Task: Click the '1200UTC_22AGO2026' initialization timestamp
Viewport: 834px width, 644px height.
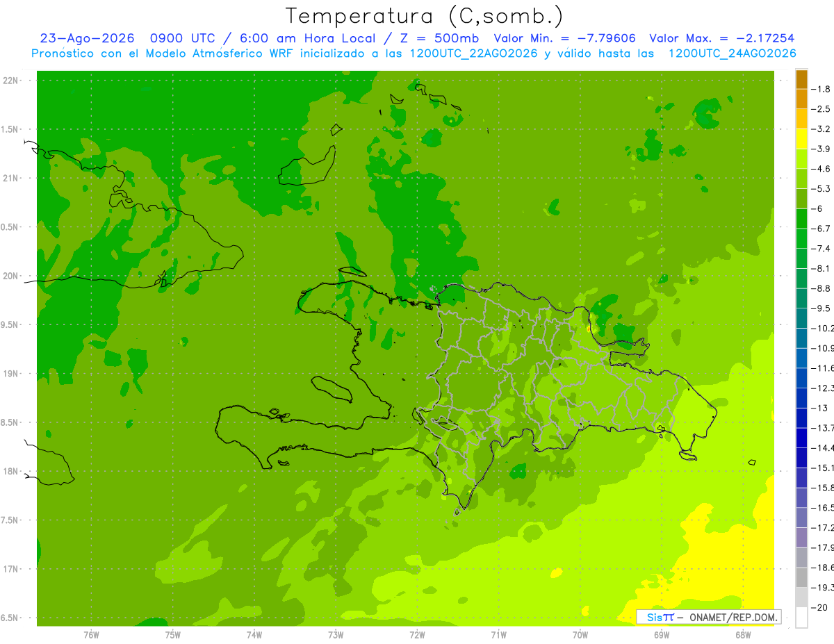Action: pyautogui.click(x=473, y=53)
